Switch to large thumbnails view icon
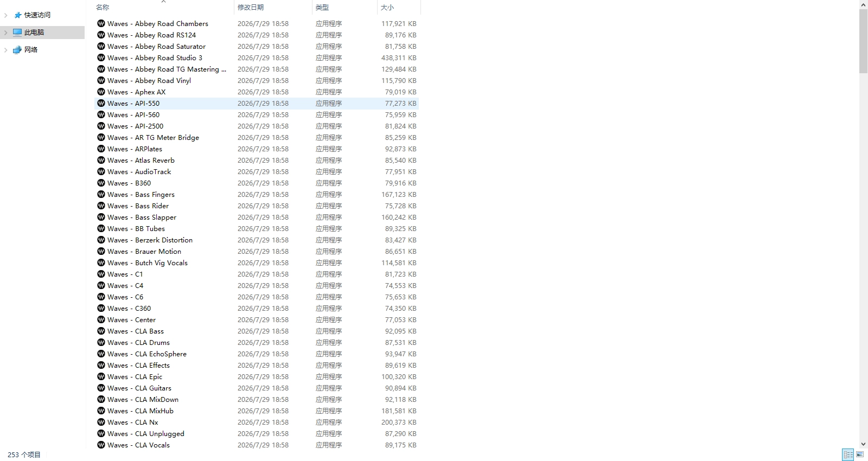868x461 pixels. [860, 454]
